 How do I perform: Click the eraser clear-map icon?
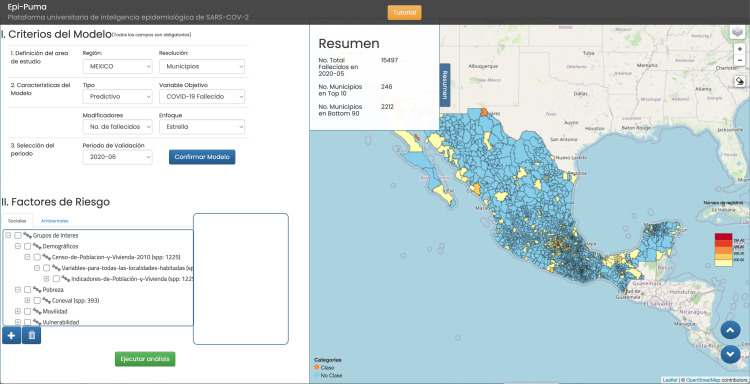click(739, 81)
